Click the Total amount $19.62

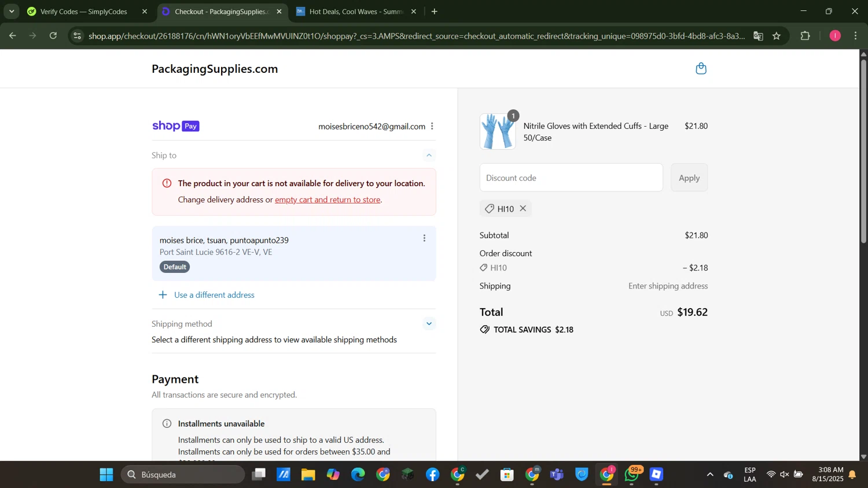coord(693,312)
